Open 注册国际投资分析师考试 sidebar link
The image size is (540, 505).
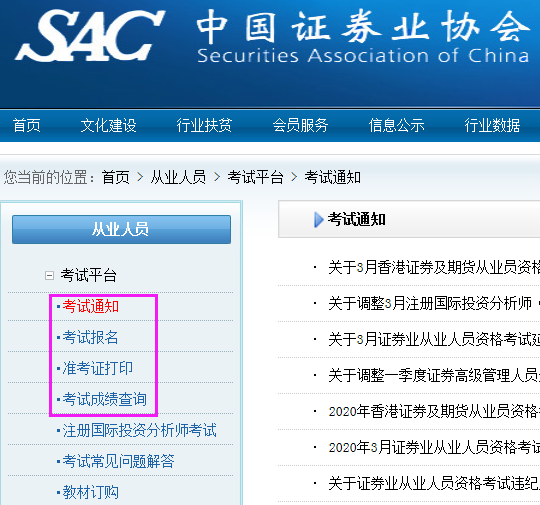139,430
